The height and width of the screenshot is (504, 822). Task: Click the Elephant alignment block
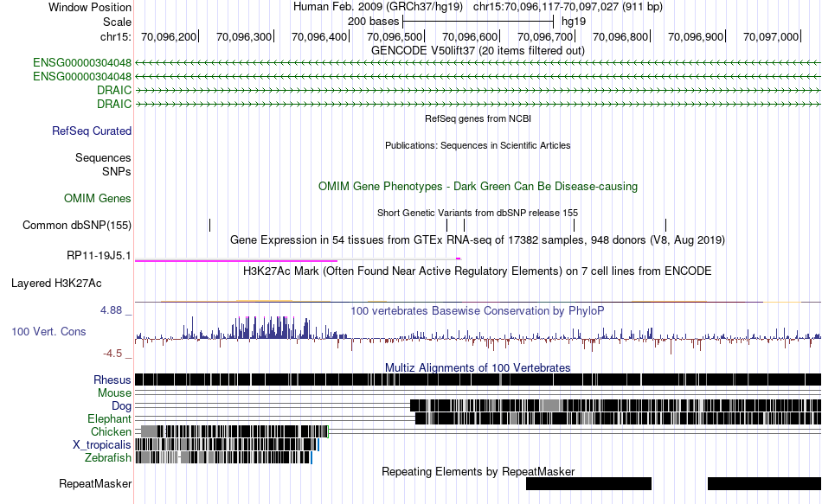point(618,418)
